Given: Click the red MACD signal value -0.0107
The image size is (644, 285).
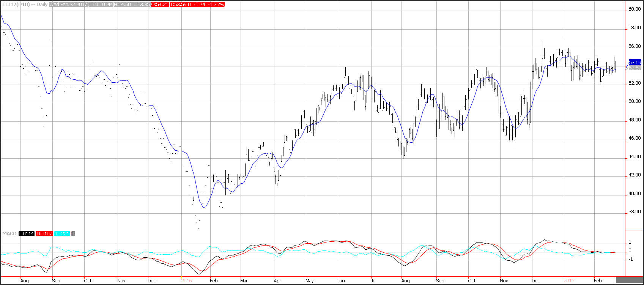Looking at the screenshot, I should pyautogui.click(x=44, y=233).
